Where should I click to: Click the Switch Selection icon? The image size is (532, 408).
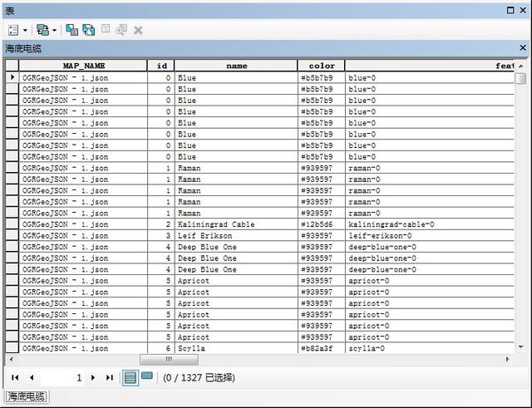[x=88, y=29]
